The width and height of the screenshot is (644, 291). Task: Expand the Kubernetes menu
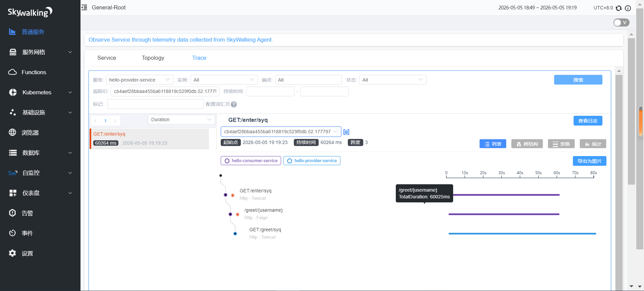tap(70, 92)
